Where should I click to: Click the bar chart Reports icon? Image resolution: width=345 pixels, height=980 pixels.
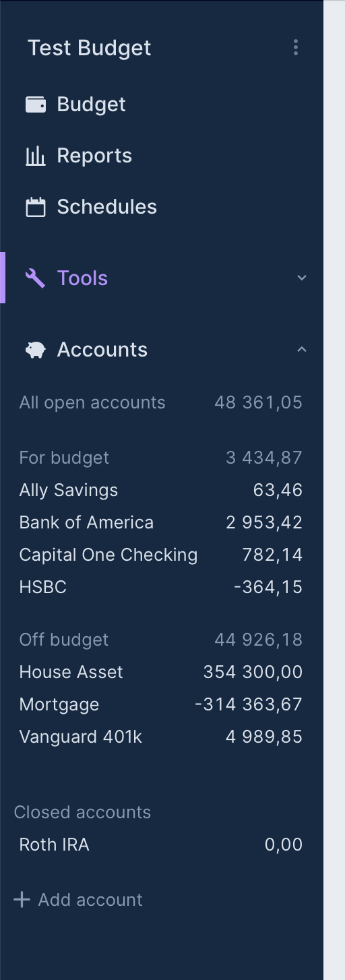pyautogui.click(x=36, y=156)
